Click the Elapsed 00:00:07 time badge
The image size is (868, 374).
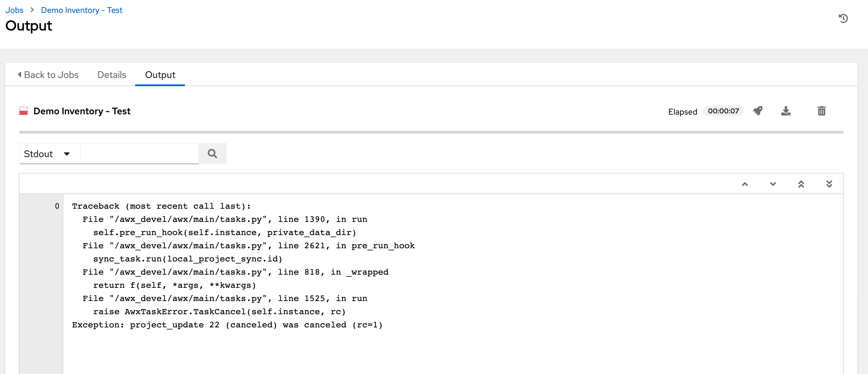[x=723, y=111]
